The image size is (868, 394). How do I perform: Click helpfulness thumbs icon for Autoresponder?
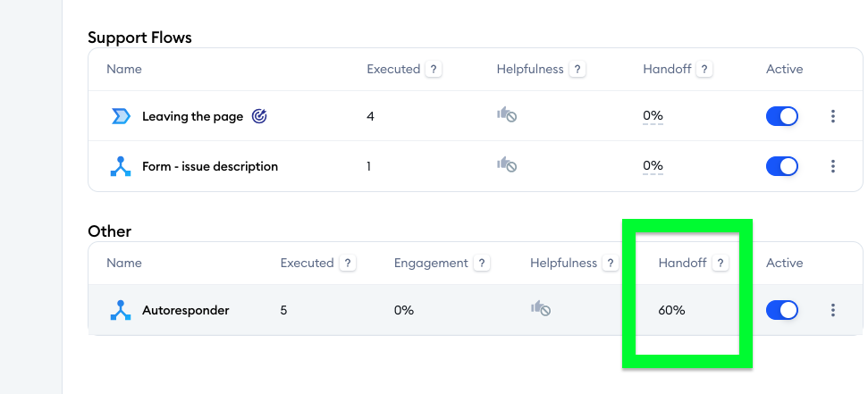(x=540, y=309)
